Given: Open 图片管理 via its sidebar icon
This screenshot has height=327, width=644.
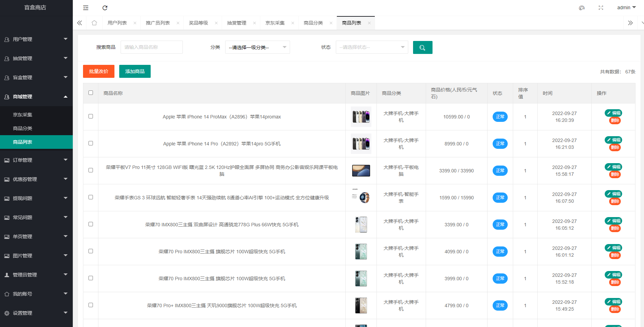Looking at the screenshot, I should [x=6, y=255].
